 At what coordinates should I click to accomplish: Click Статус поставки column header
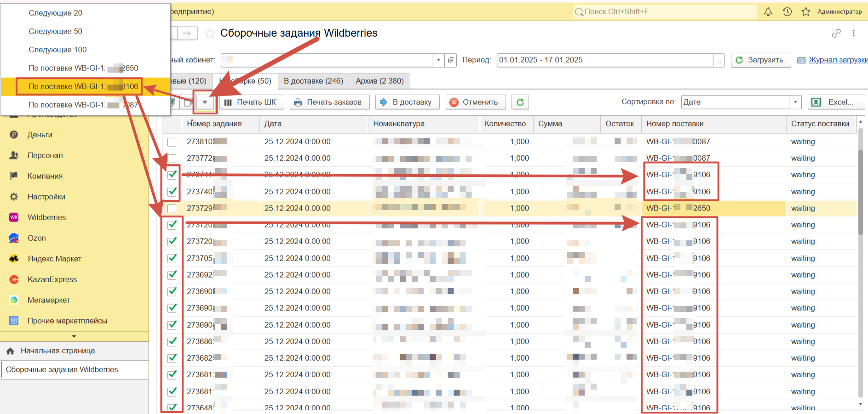[x=820, y=124]
